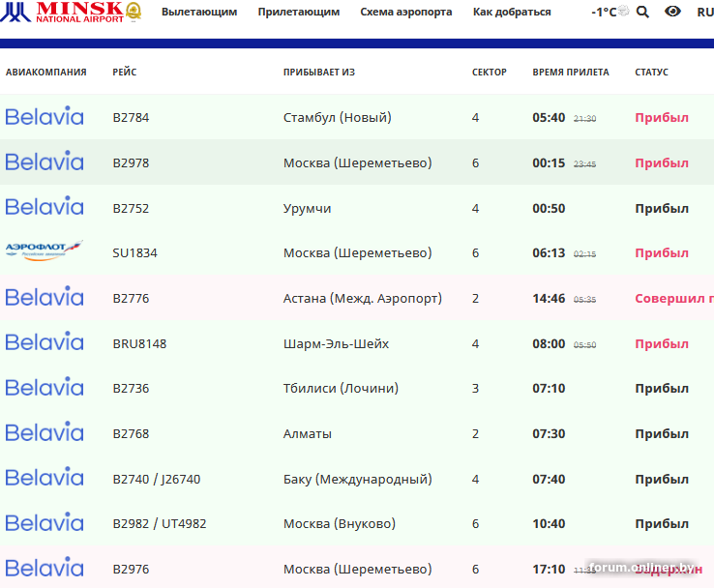Click arrival time 17:10

[549, 570]
